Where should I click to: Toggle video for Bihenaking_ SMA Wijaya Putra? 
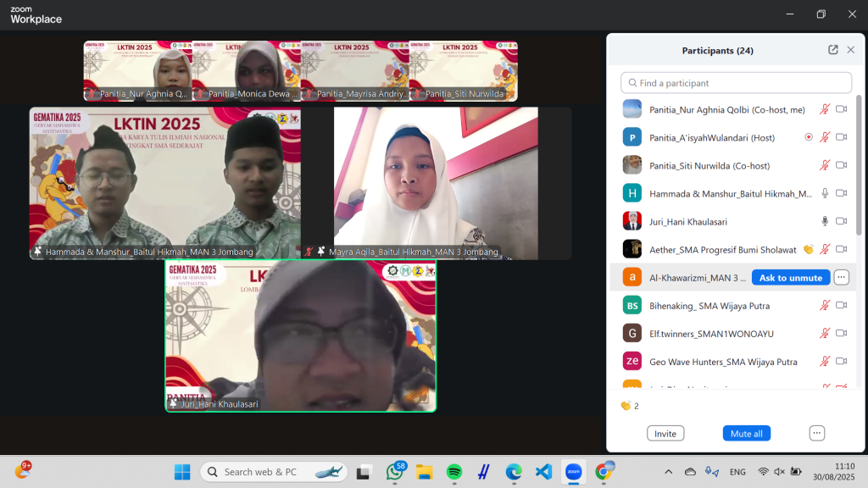[841, 305]
